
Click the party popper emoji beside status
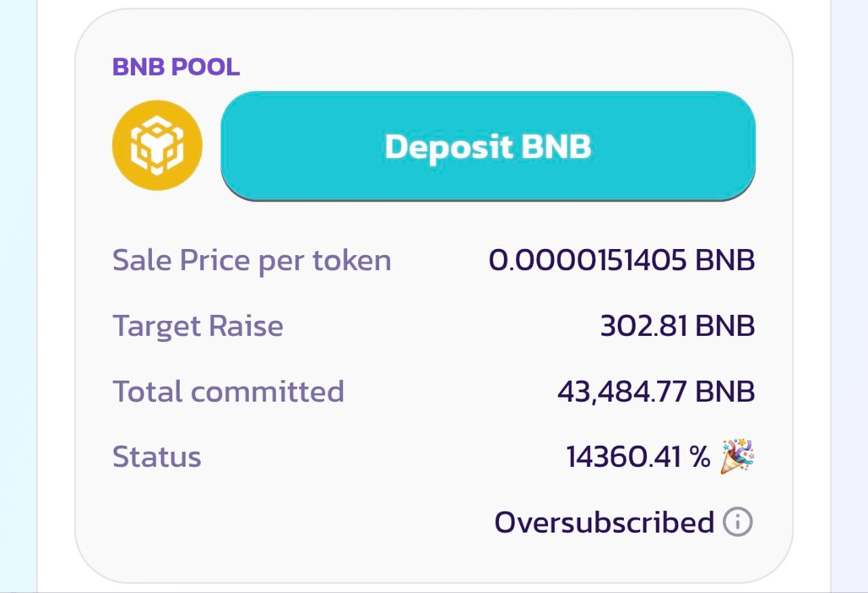[x=737, y=456]
